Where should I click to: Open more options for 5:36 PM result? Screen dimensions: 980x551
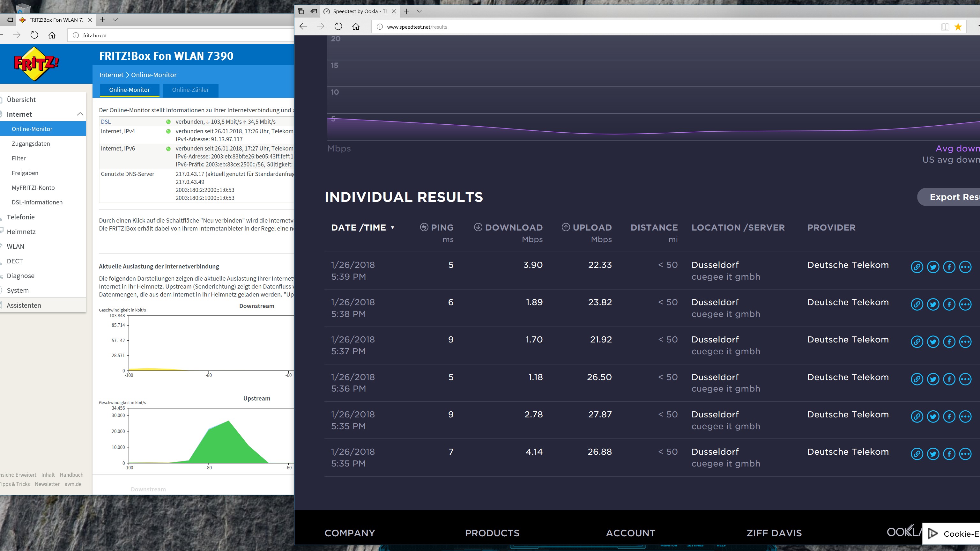point(965,379)
